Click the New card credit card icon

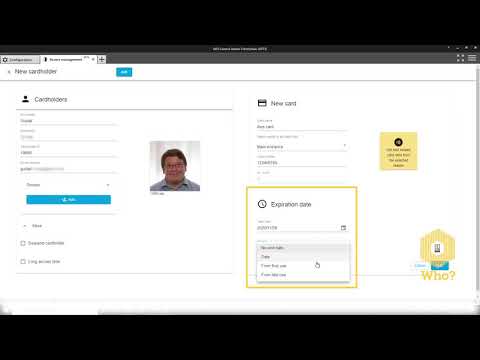(x=262, y=103)
